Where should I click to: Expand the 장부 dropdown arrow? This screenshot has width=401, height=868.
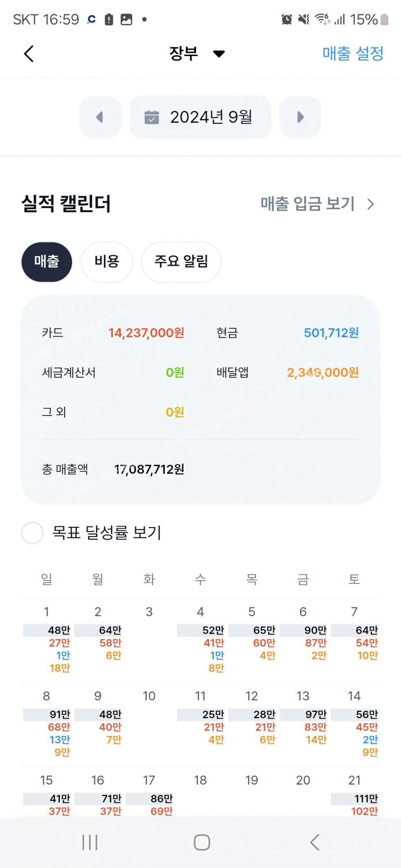point(219,54)
